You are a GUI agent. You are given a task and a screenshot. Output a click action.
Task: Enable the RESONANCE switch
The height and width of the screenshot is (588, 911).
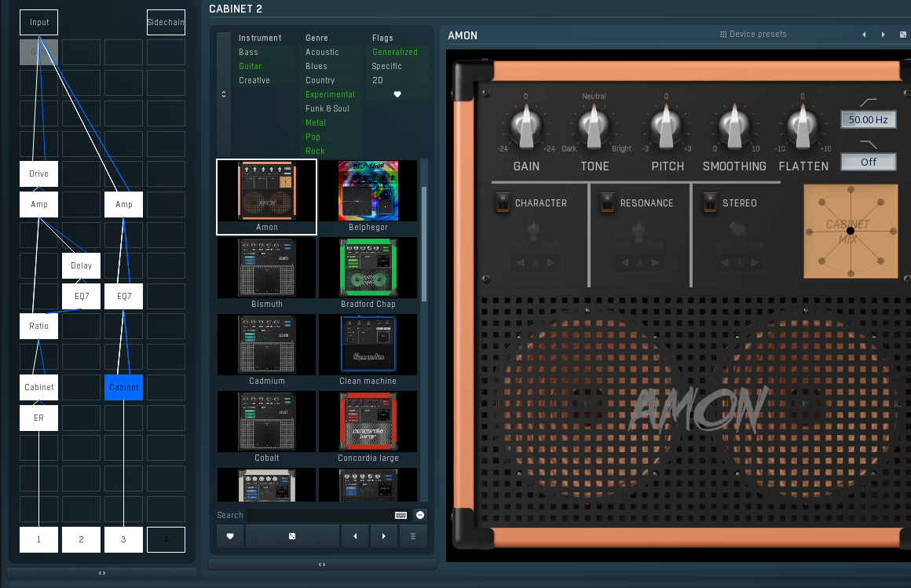tap(607, 203)
